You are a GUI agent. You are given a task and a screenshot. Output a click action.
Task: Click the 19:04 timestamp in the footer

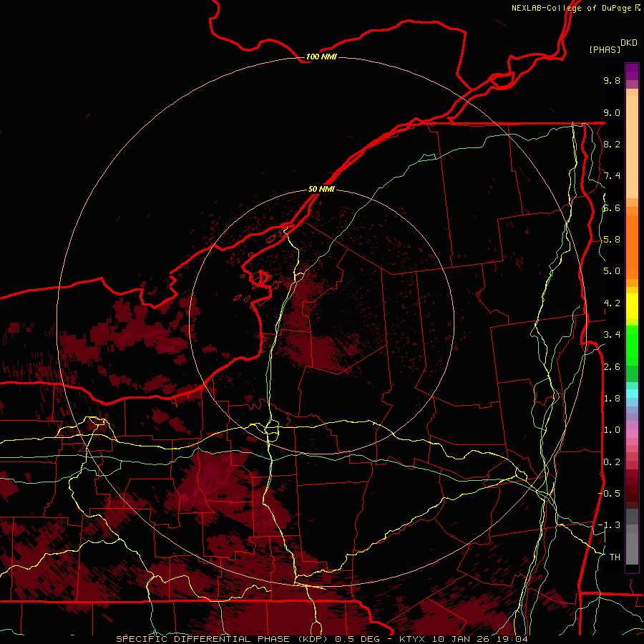coord(514,639)
